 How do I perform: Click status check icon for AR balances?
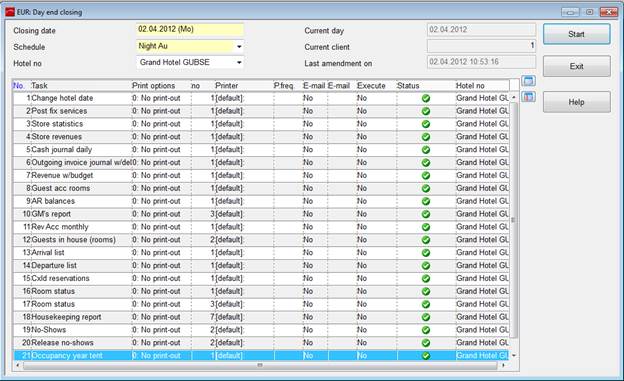[x=426, y=201]
